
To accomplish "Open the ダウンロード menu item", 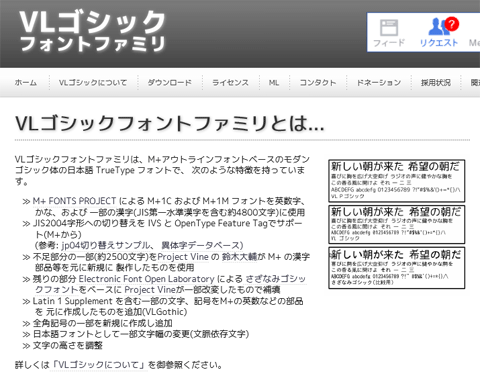I will pos(170,82).
